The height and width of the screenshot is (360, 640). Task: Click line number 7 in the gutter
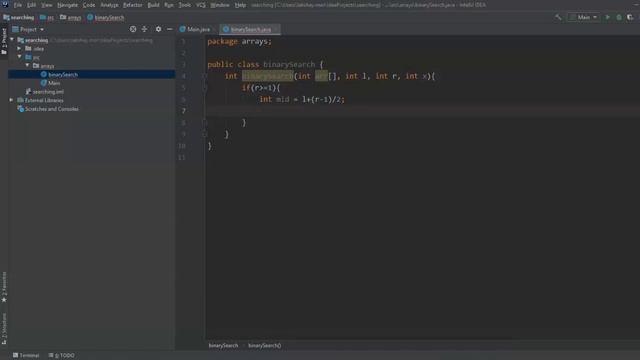tap(183, 111)
